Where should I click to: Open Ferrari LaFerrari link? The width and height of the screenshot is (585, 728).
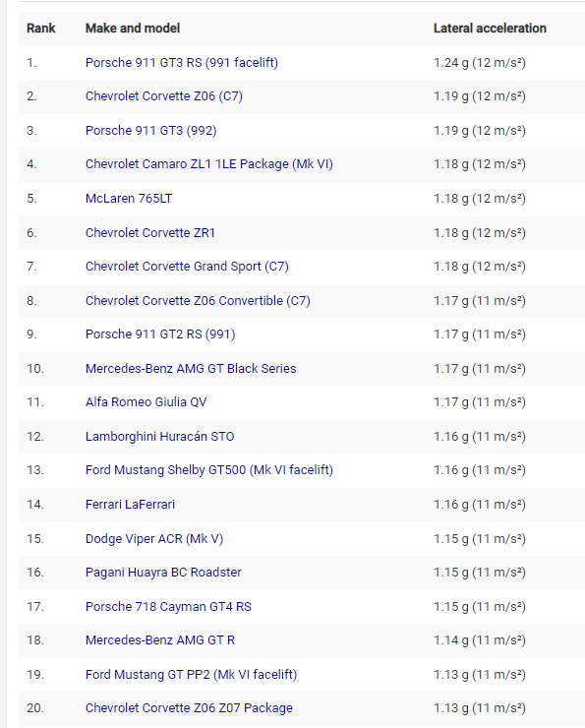tap(130, 505)
